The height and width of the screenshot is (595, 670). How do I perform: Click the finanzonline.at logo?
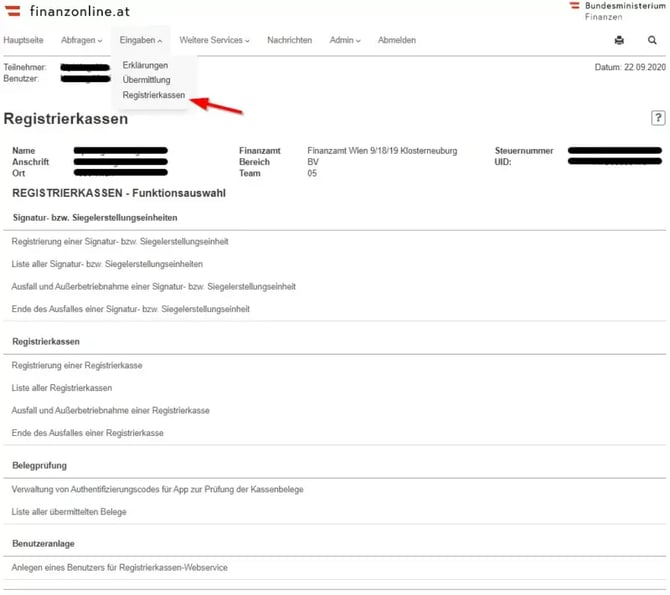click(68, 10)
